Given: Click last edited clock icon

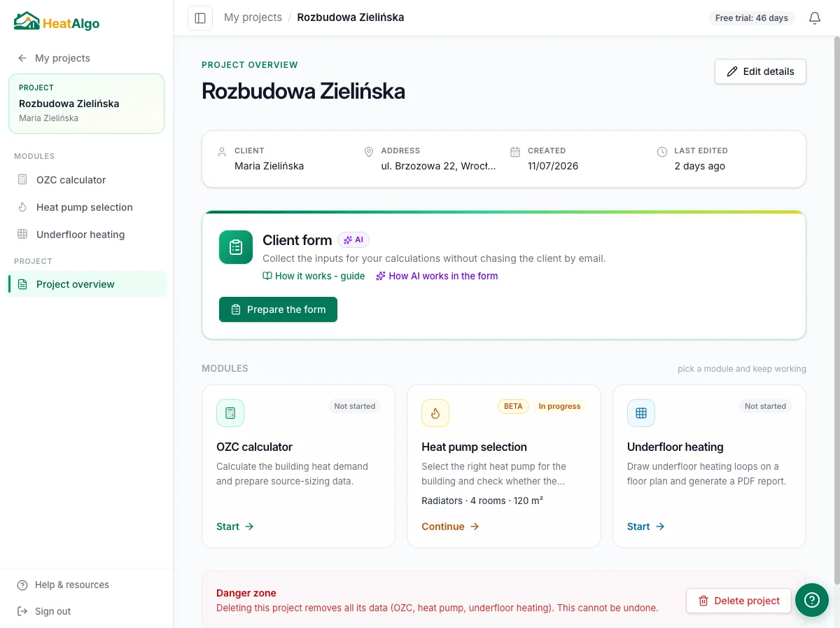Looking at the screenshot, I should [662, 151].
